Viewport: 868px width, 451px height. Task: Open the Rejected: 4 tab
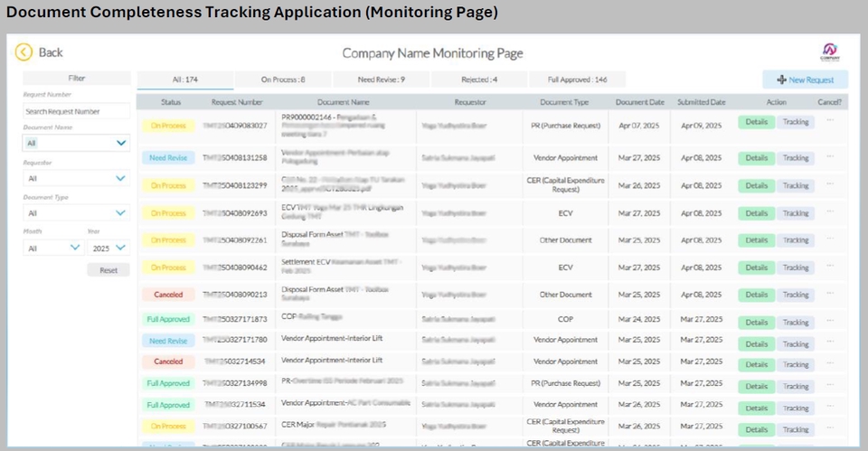pyautogui.click(x=479, y=80)
